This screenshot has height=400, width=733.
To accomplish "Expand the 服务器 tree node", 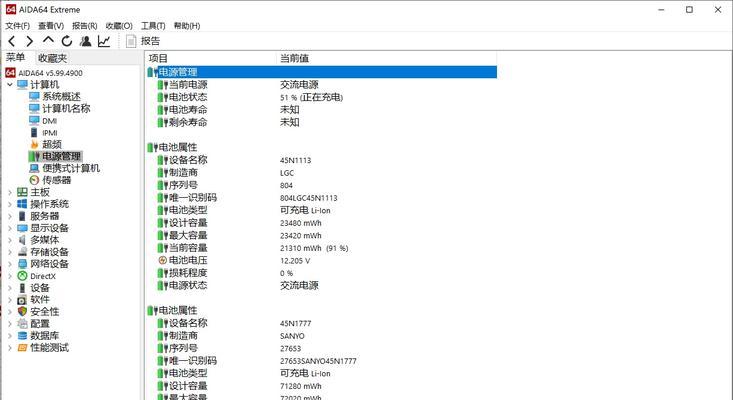I will pos(10,216).
